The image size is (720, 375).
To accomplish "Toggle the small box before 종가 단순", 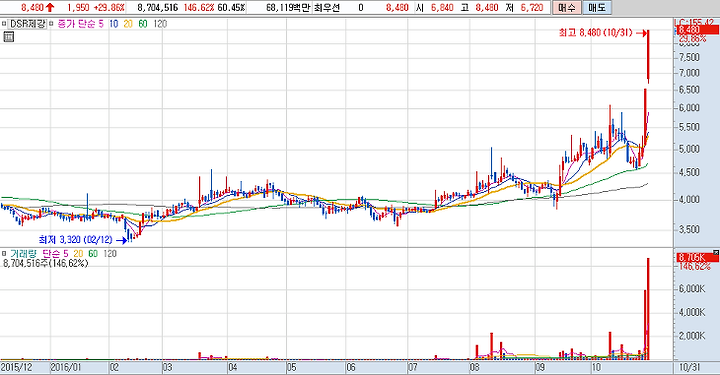I will [51, 24].
